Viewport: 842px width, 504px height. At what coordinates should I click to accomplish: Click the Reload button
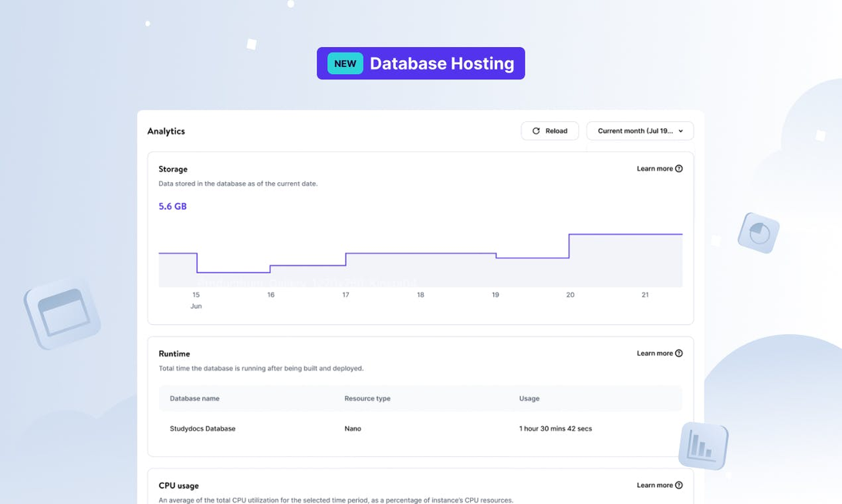[x=549, y=131]
